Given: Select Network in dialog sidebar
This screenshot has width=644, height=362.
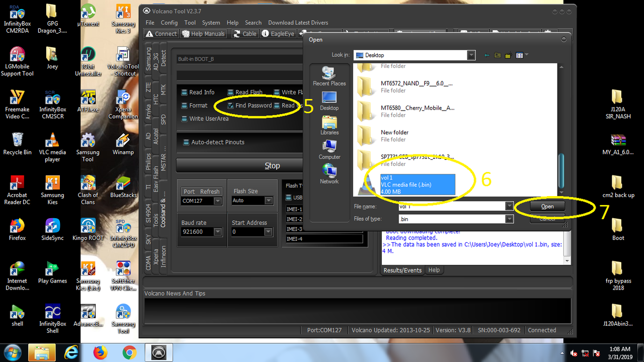Looking at the screenshot, I should [329, 174].
